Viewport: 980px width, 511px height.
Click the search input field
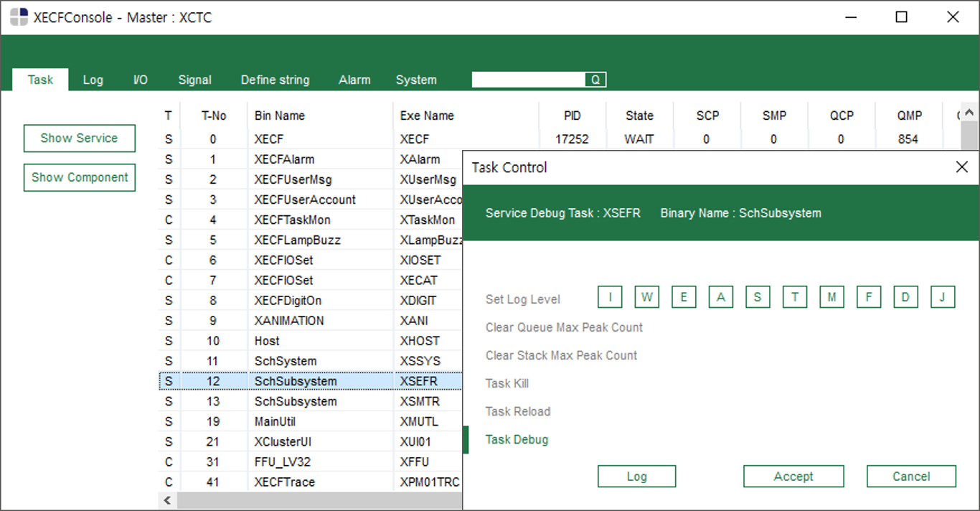tap(529, 80)
